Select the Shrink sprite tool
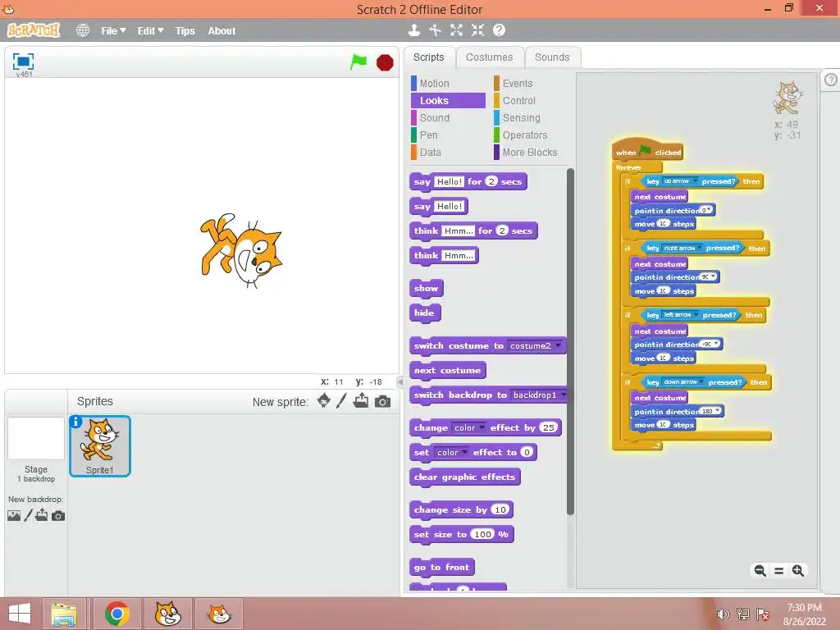This screenshot has height=630, width=840. click(477, 30)
